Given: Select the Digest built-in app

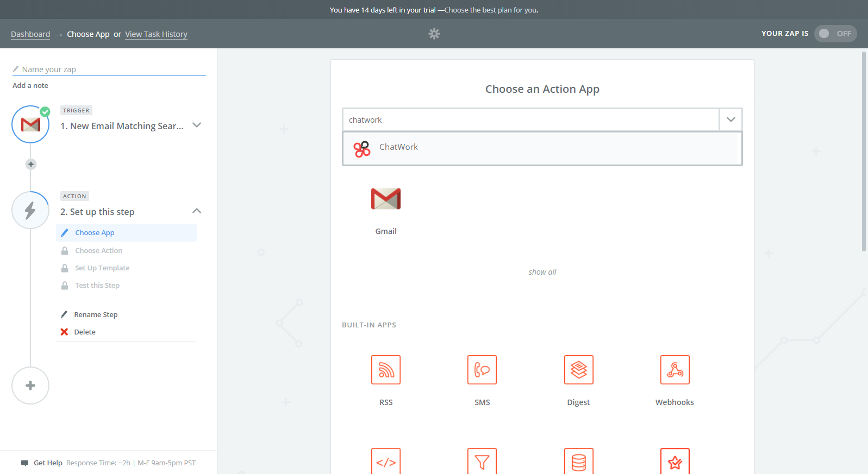Looking at the screenshot, I should click(x=579, y=370).
